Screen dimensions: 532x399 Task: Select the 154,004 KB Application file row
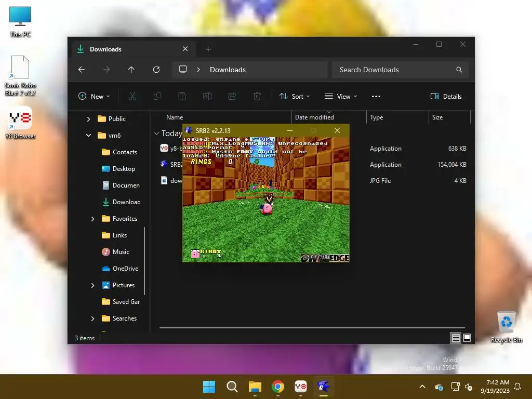click(312, 165)
